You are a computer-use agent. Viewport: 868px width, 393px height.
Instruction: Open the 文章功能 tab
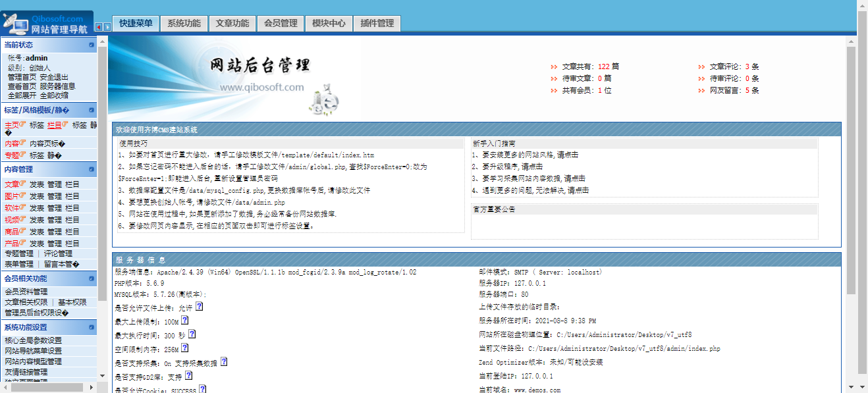click(232, 23)
